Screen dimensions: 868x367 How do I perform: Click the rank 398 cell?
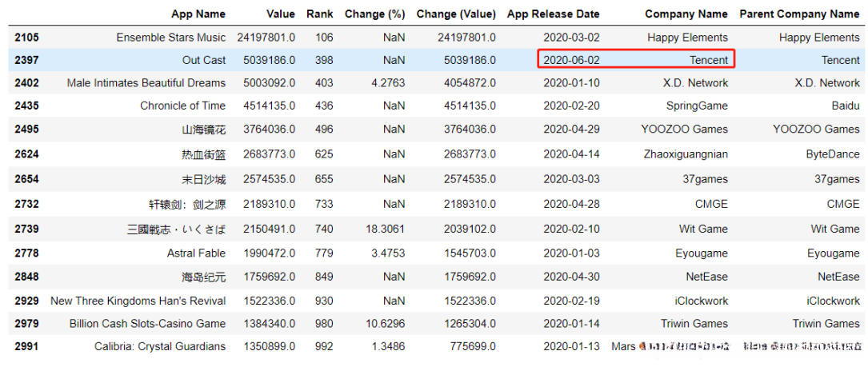click(324, 60)
